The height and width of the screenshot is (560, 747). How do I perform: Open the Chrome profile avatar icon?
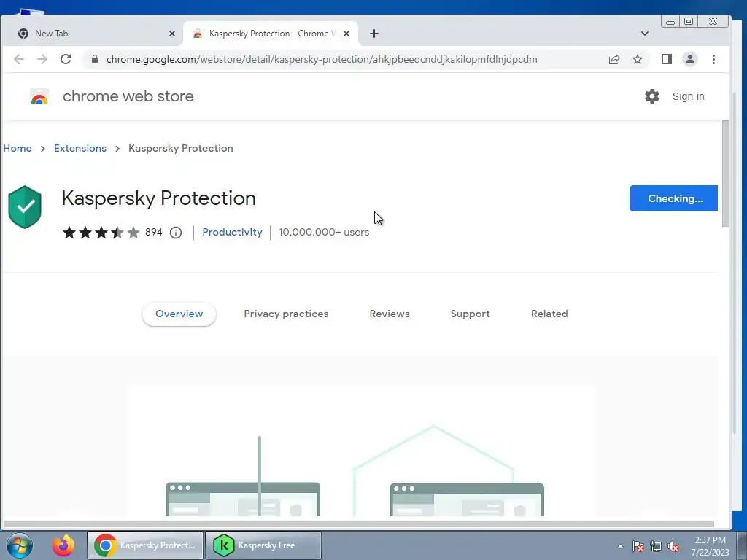pos(690,59)
